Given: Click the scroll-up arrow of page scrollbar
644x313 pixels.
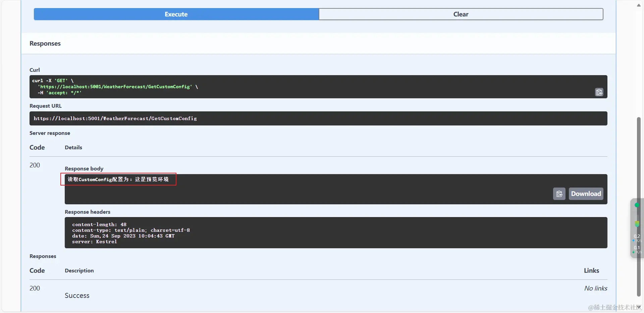Looking at the screenshot, I should tap(639, 5).
